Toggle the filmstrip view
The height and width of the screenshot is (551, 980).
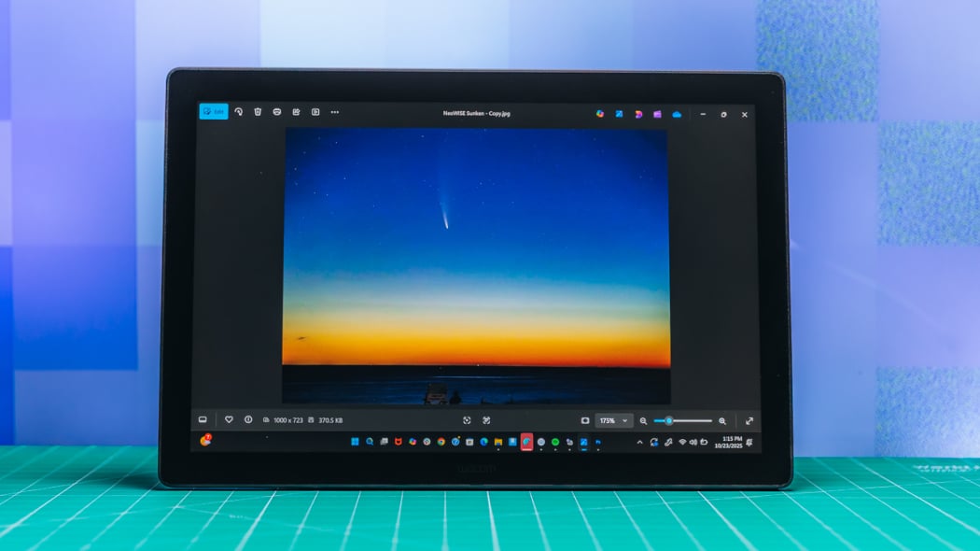[203, 419]
